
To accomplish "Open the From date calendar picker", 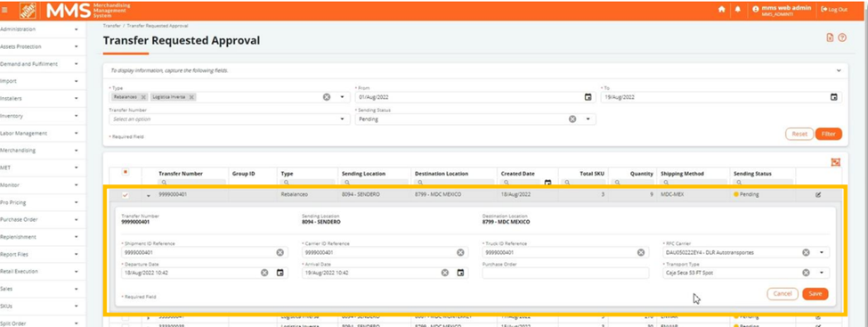I will point(588,97).
